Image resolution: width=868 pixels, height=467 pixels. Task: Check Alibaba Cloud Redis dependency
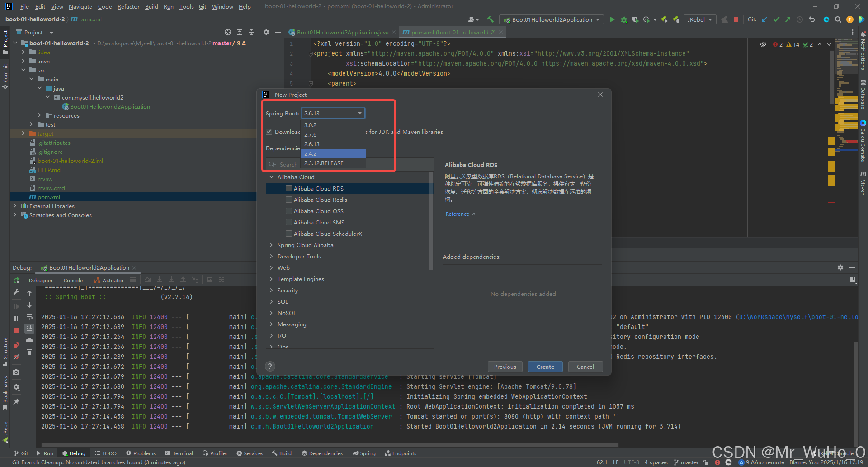click(288, 200)
